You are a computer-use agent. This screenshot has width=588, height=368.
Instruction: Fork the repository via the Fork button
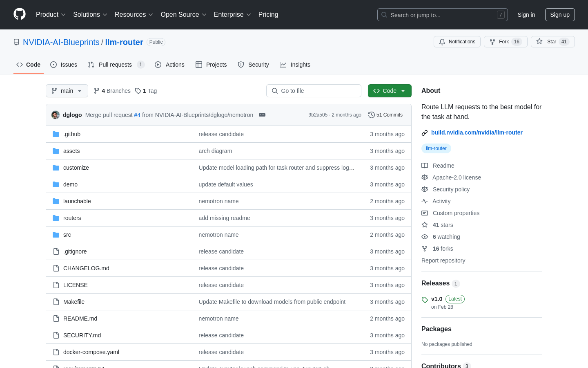point(506,42)
